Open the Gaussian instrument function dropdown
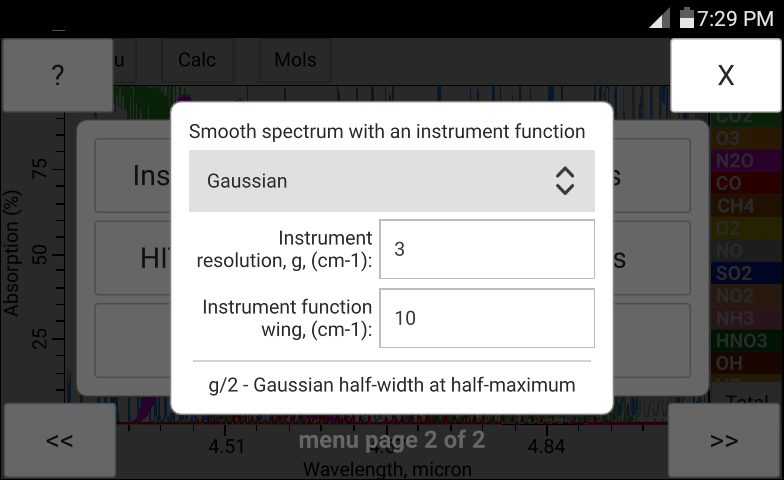This screenshot has height=480, width=784. point(391,181)
